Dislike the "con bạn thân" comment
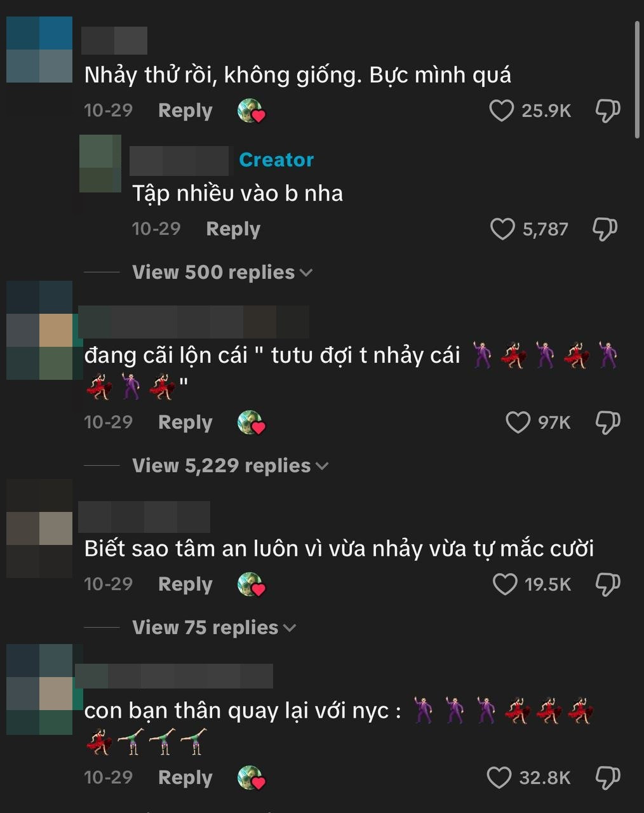Screen dimensions: 644x813 (x=608, y=778)
